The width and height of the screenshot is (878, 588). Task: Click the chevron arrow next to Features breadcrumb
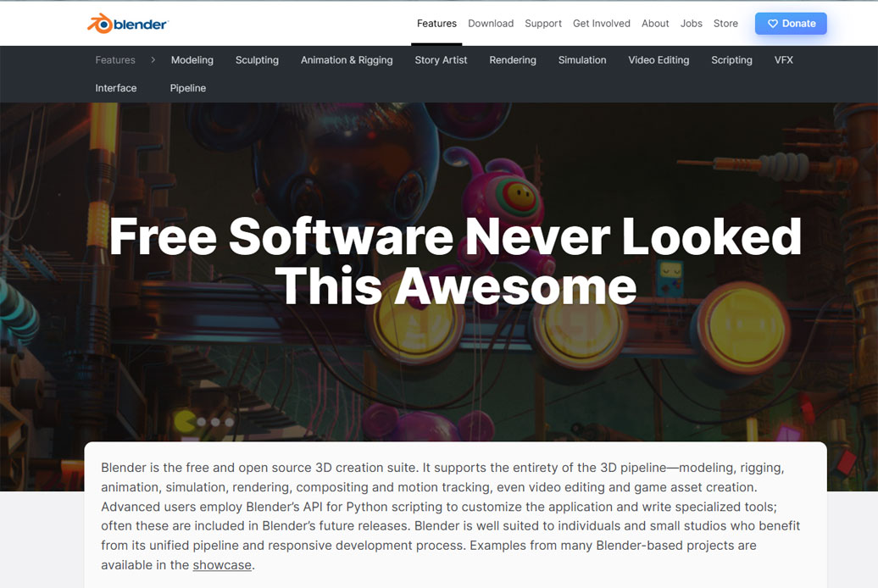[x=151, y=60]
